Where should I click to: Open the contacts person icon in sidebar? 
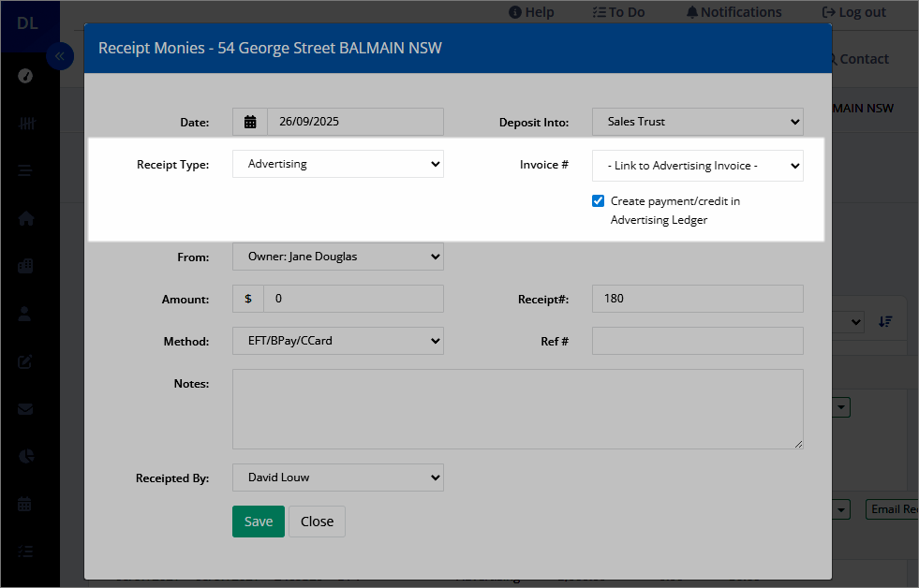click(24, 314)
